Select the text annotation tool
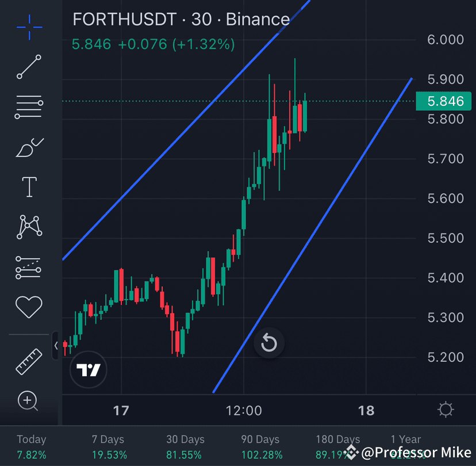 click(29, 186)
